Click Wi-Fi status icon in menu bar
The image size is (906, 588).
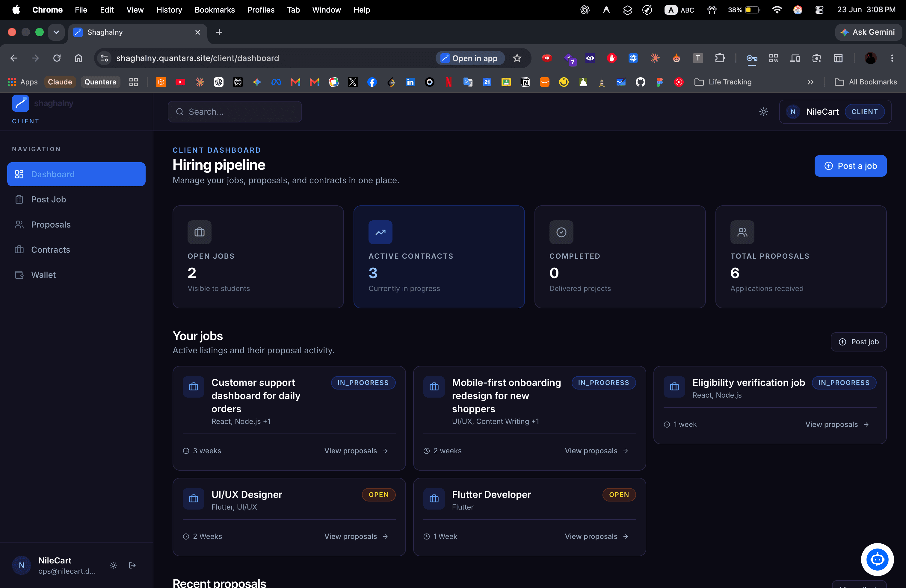[x=777, y=10]
